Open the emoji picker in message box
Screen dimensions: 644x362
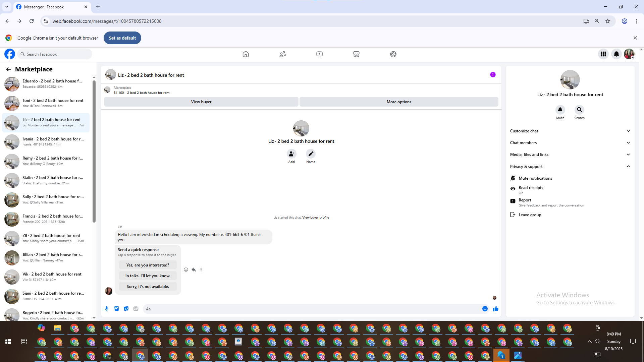pyautogui.click(x=485, y=309)
